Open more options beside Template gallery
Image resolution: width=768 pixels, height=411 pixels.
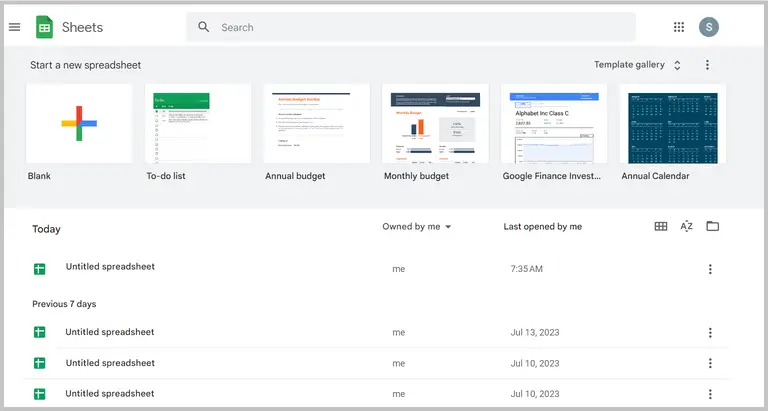click(707, 65)
